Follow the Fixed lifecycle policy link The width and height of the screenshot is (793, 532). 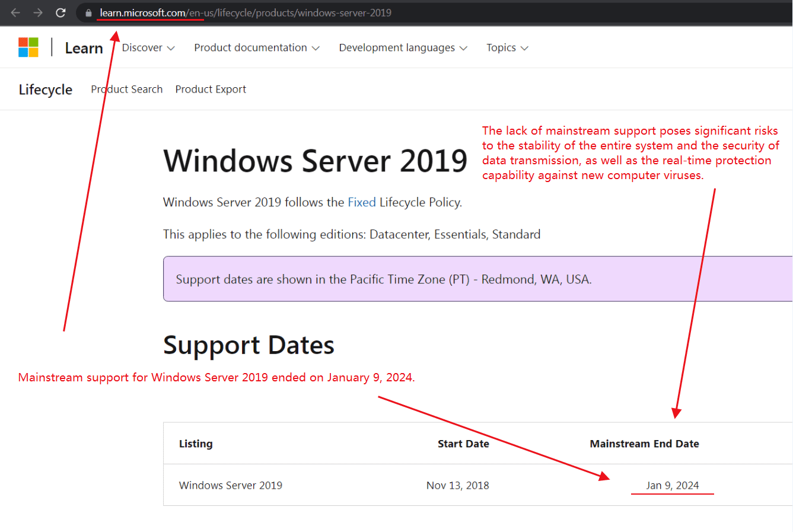(361, 202)
